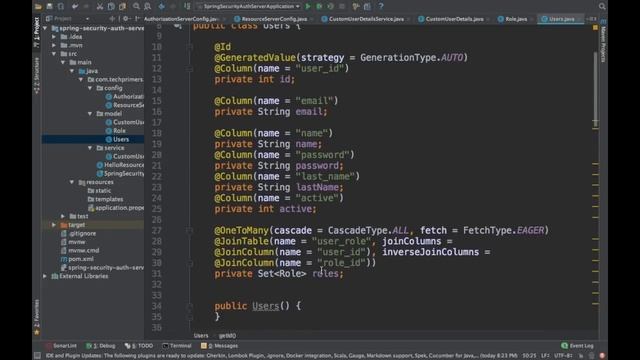Select the HelloResource class in tree
Screen dimensions: 640x360
[120, 165]
